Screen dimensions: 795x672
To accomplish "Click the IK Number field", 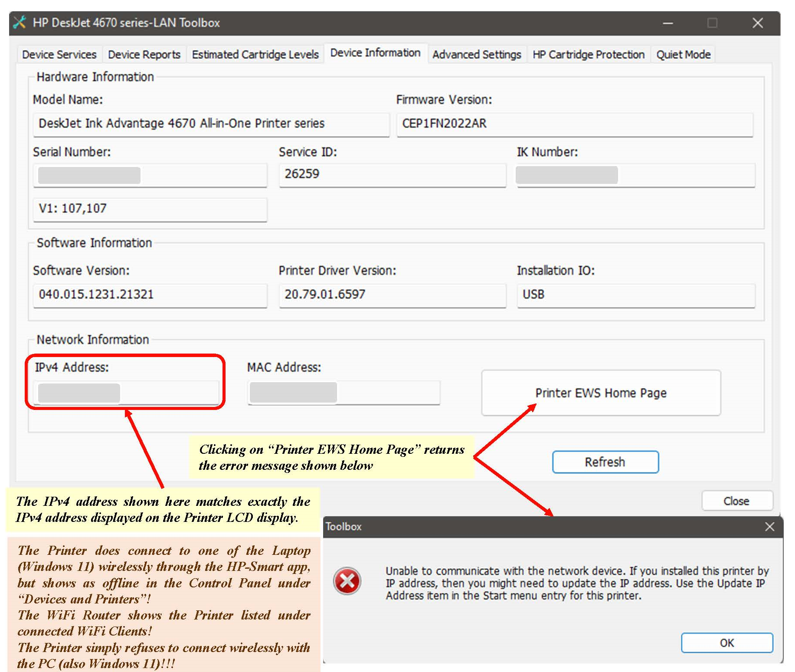I will (635, 176).
